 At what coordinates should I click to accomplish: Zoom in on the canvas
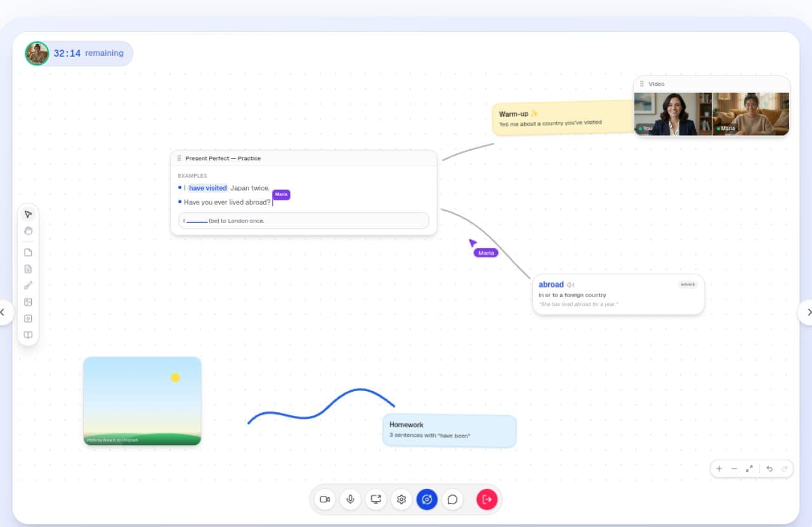click(x=719, y=469)
